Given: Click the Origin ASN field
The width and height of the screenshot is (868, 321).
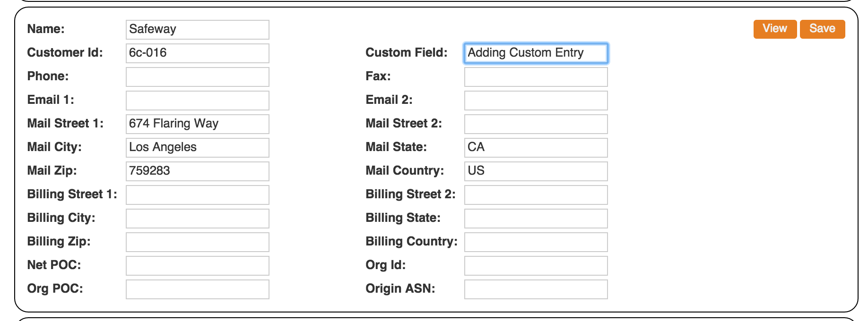Looking at the screenshot, I should coord(536,289).
